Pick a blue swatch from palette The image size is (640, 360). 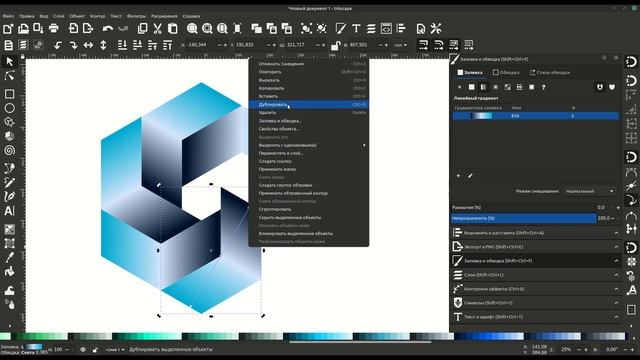click(490, 336)
